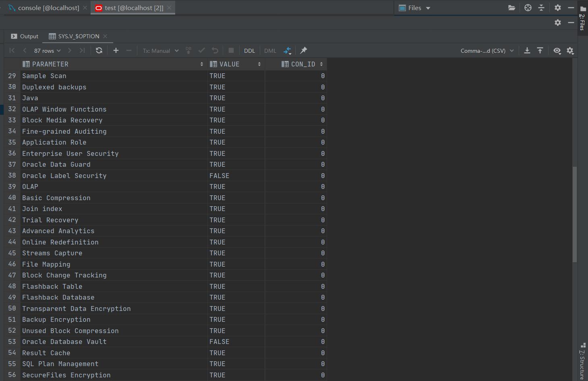Open table view settings gear
The height and width of the screenshot is (381, 588).
pos(570,50)
